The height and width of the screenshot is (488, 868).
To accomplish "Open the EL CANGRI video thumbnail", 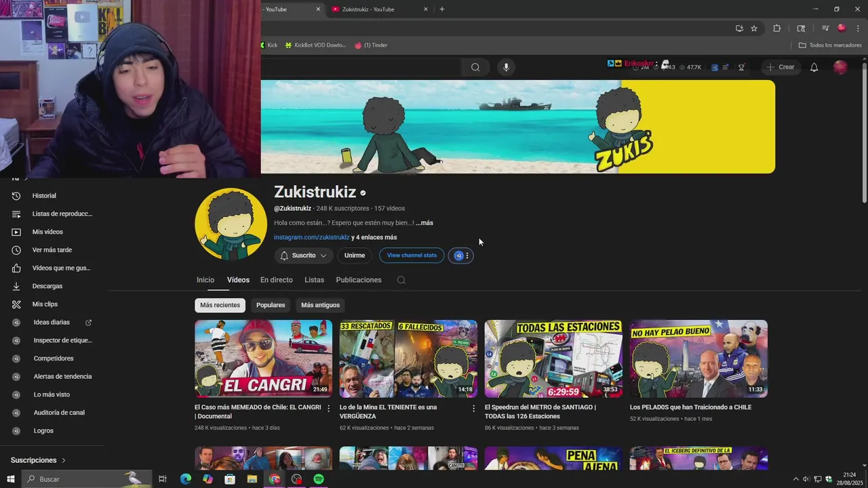I will [x=263, y=359].
